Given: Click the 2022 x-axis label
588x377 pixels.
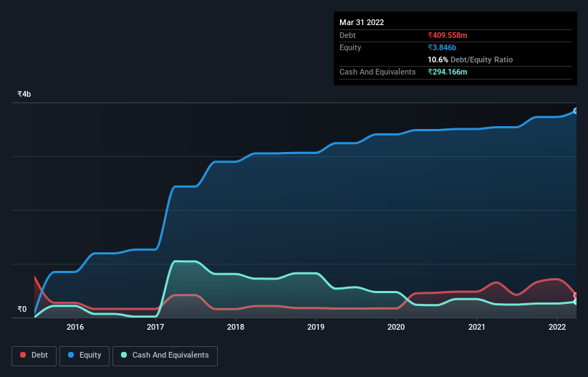Looking at the screenshot, I should tap(557, 327).
